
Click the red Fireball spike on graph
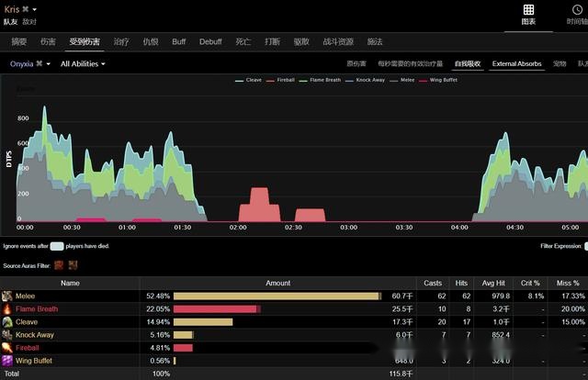pyautogui.click(x=259, y=205)
